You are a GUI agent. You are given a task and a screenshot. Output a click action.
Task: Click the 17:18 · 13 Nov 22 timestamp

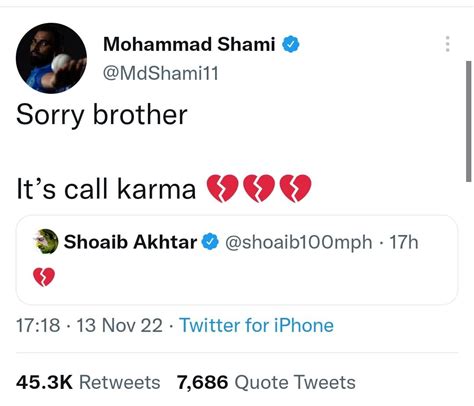click(89, 325)
